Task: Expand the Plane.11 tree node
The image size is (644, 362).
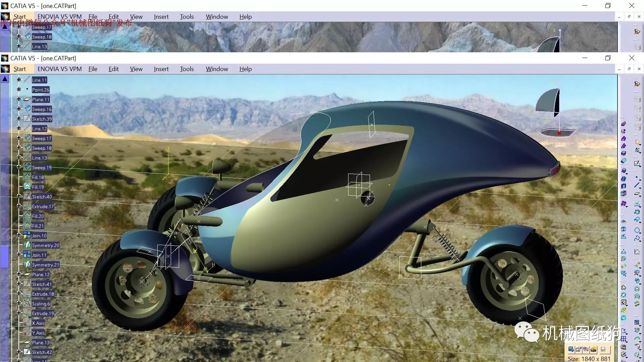Action: click(19, 99)
